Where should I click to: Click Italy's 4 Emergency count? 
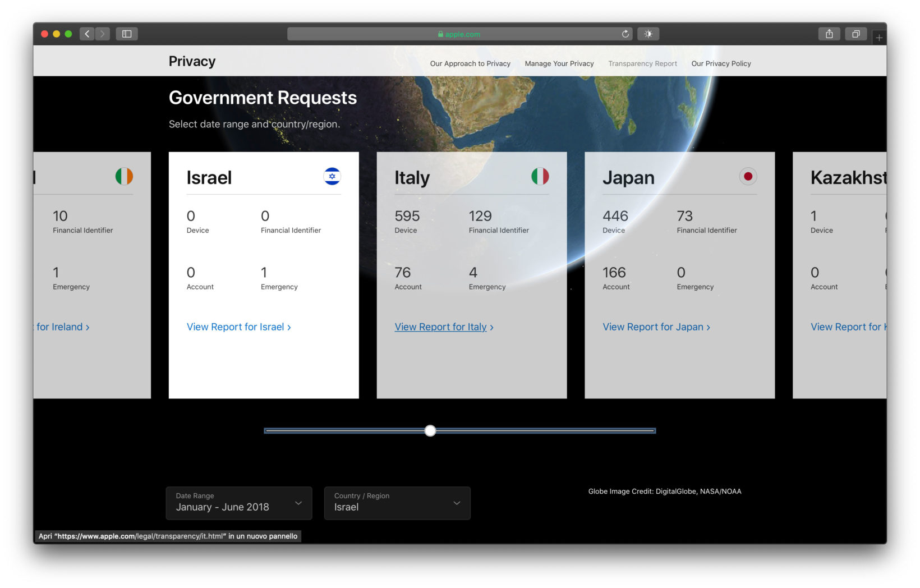473,273
